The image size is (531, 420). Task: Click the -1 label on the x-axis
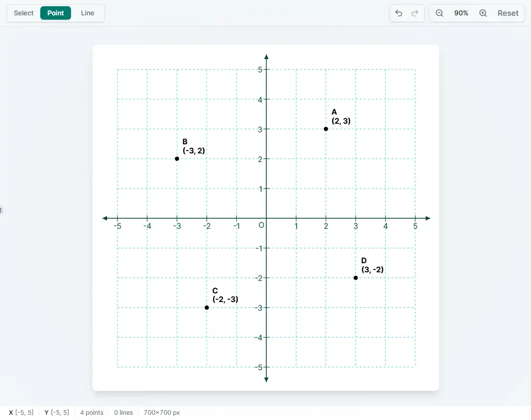[236, 226]
